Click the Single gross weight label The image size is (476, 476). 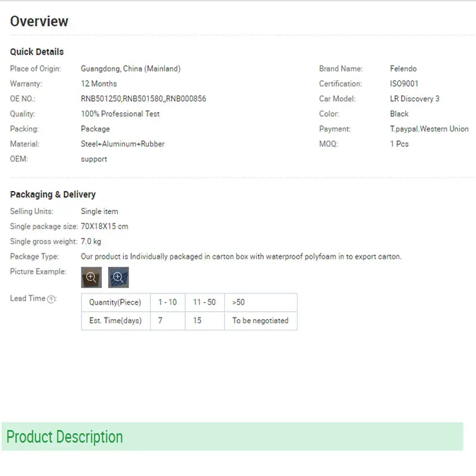(x=43, y=242)
